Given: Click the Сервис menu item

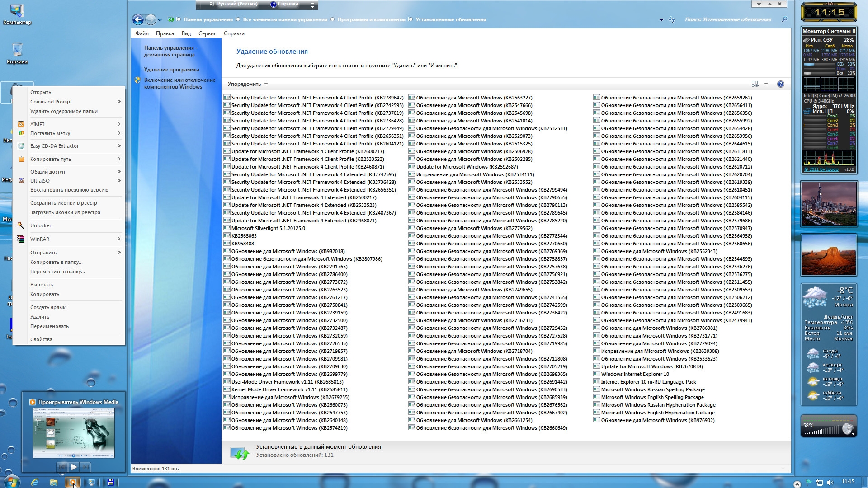Looking at the screenshot, I should 208,33.
